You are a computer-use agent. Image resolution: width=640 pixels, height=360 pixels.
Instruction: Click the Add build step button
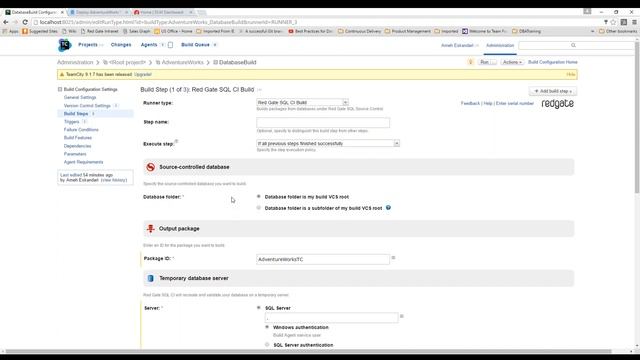tap(553, 91)
